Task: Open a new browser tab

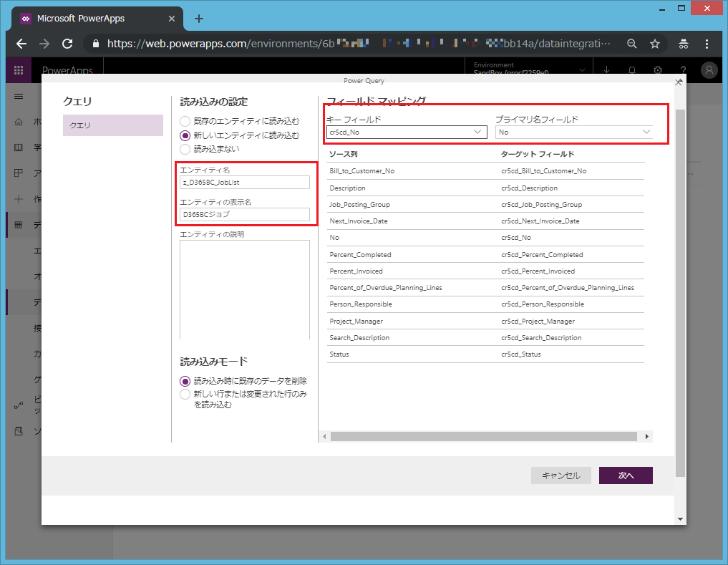Action: (x=199, y=19)
